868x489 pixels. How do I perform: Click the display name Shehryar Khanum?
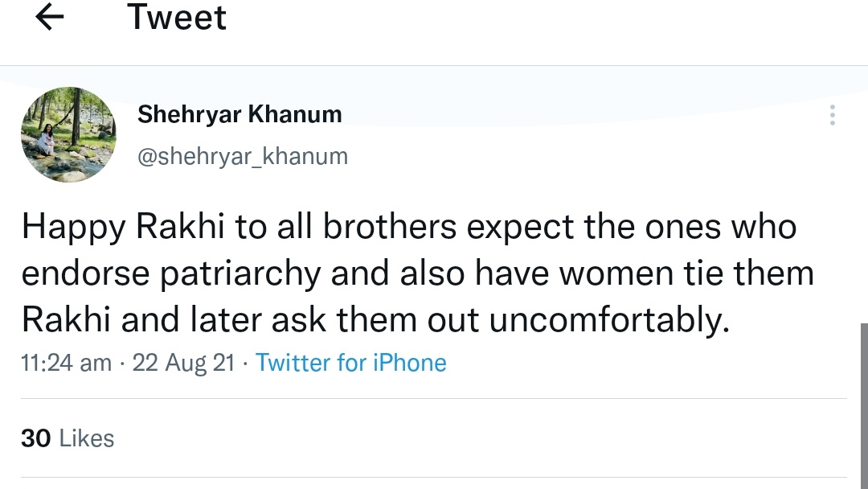pyautogui.click(x=240, y=114)
